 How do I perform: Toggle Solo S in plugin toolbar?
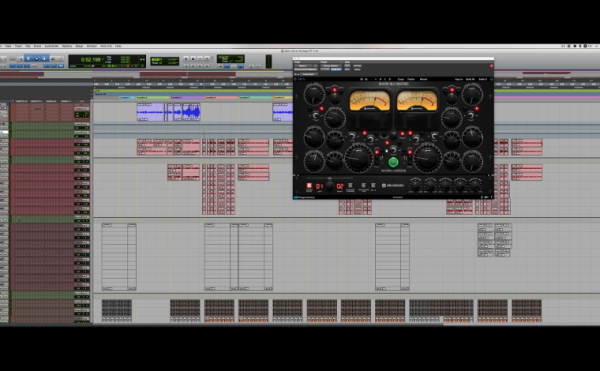[x=483, y=79]
